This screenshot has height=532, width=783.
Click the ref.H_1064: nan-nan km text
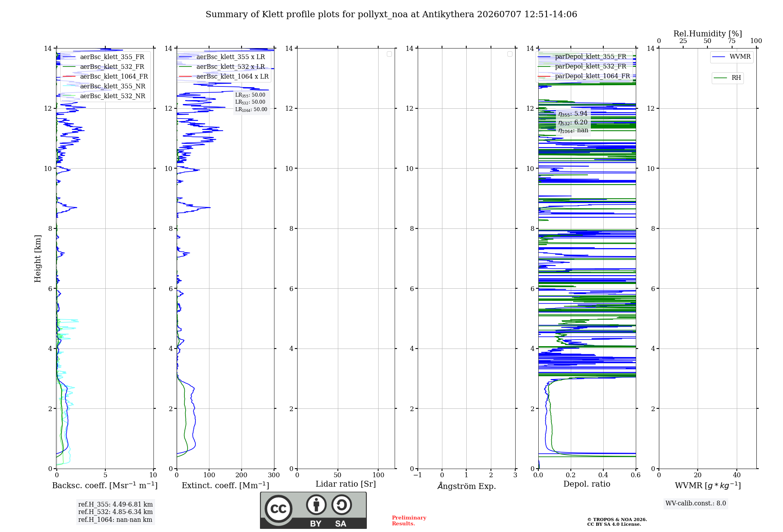coord(115,520)
